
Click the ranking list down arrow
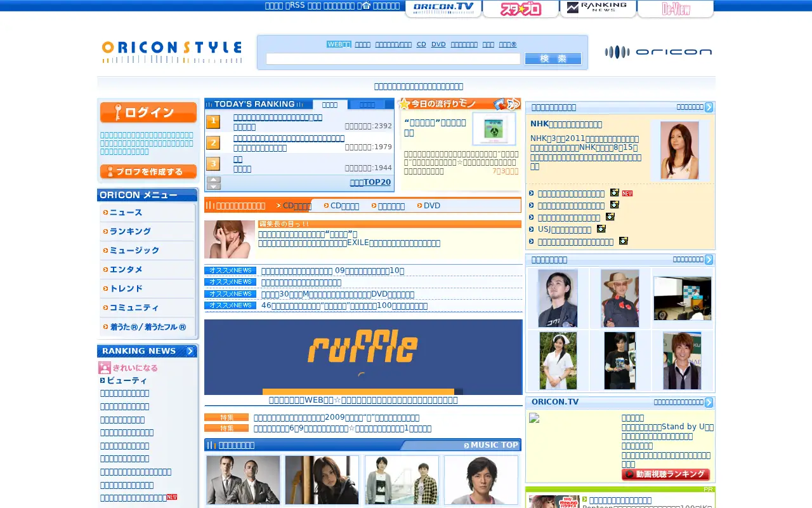214,187
